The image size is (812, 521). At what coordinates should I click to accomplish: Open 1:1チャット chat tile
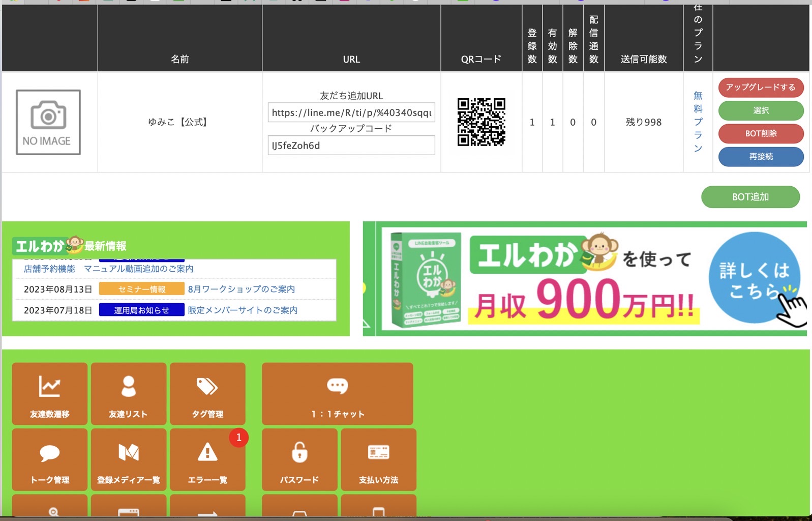[338, 394]
